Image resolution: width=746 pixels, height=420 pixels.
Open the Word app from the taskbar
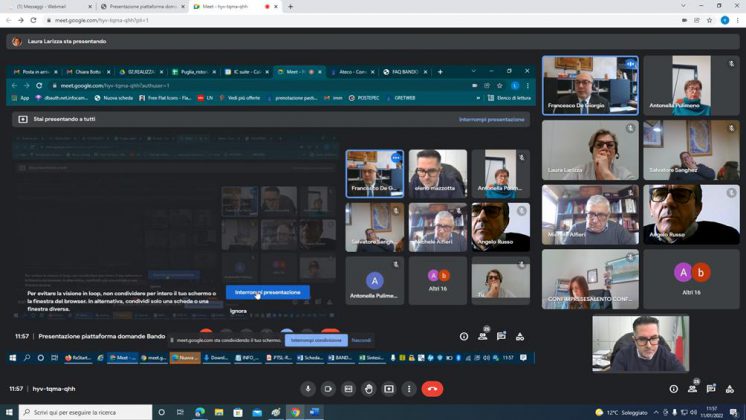[x=314, y=412]
